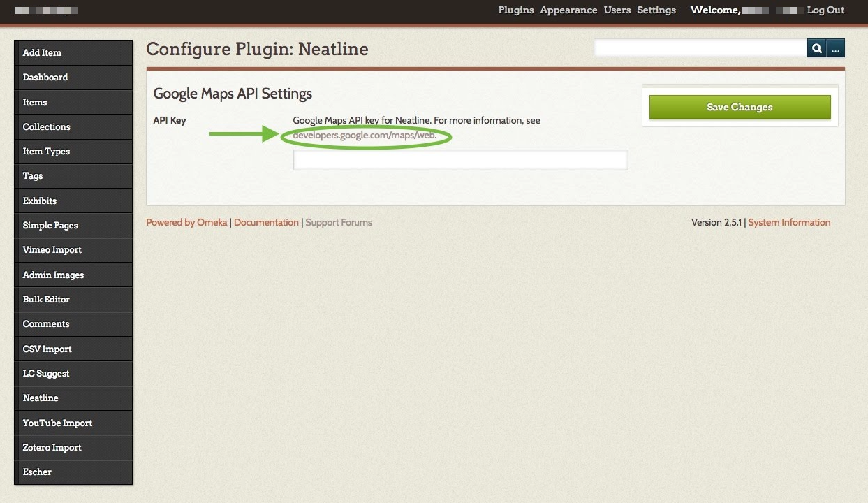Screen dimensions: 868x503
Task: Open the System Information link
Action: coord(789,222)
